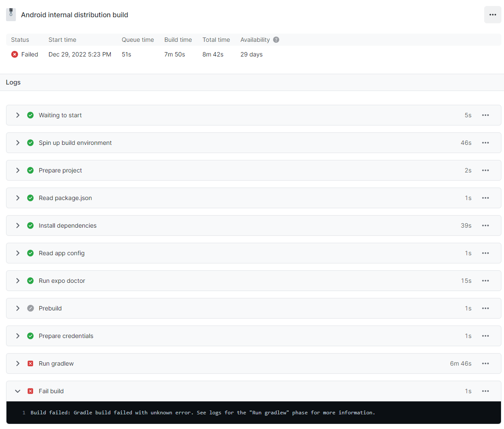Open more options for Waiting to start

click(x=485, y=115)
